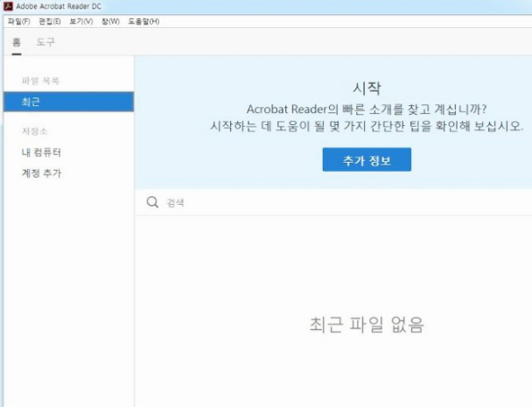
Task: Click the 파일 목록 section label
Action: [x=40, y=81]
